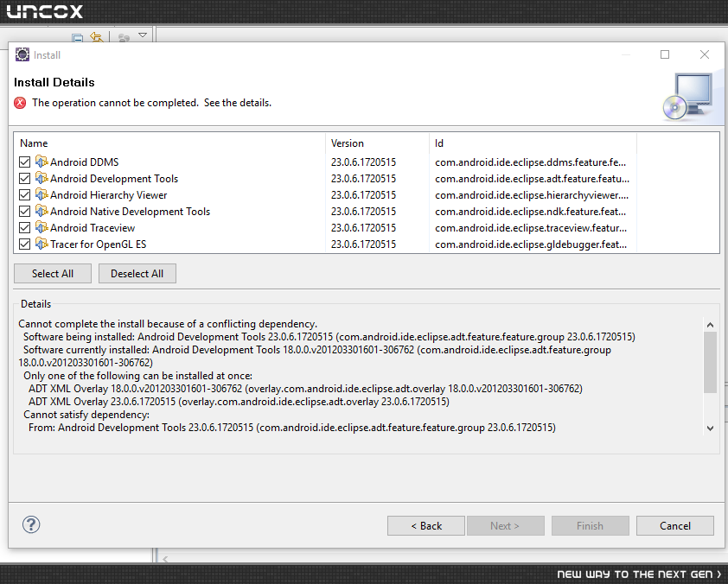Click the Details scrollbar up arrow
This screenshot has height=584, width=728.
[x=710, y=325]
